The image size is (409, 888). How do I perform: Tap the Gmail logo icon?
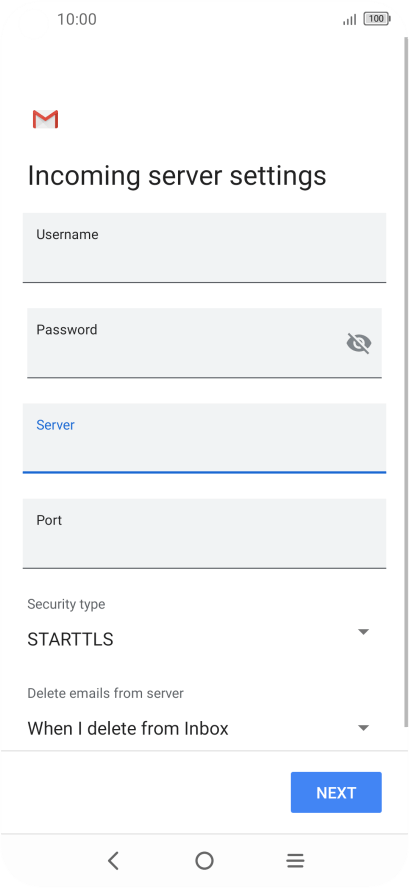(45, 119)
